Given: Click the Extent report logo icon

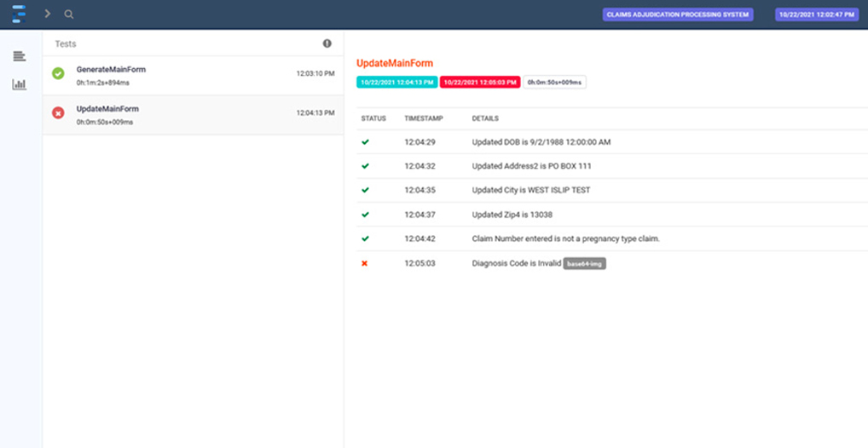Looking at the screenshot, I should [x=19, y=14].
